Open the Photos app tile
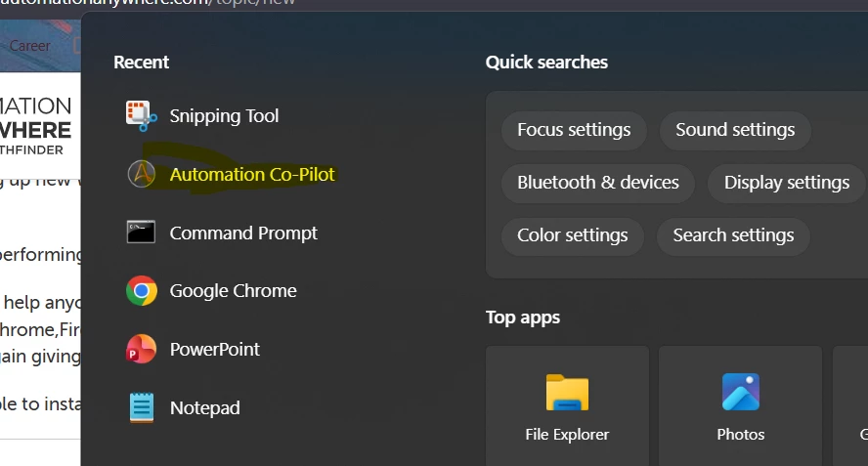The image size is (868, 466). (740, 405)
